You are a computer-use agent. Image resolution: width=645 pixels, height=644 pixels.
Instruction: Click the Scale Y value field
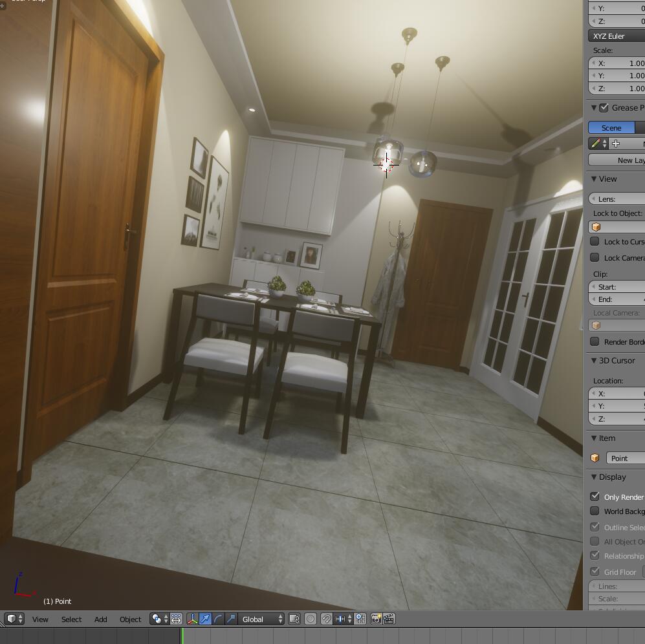[x=617, y=76]
